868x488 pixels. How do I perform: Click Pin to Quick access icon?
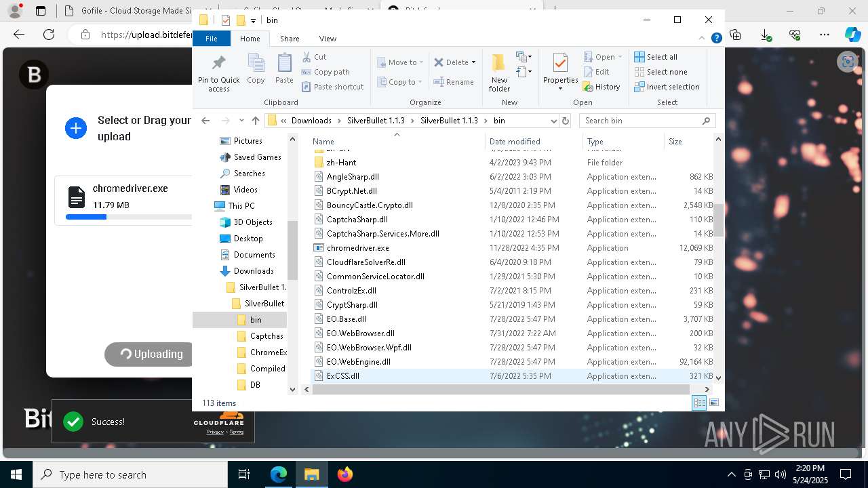tap(218, 64)
